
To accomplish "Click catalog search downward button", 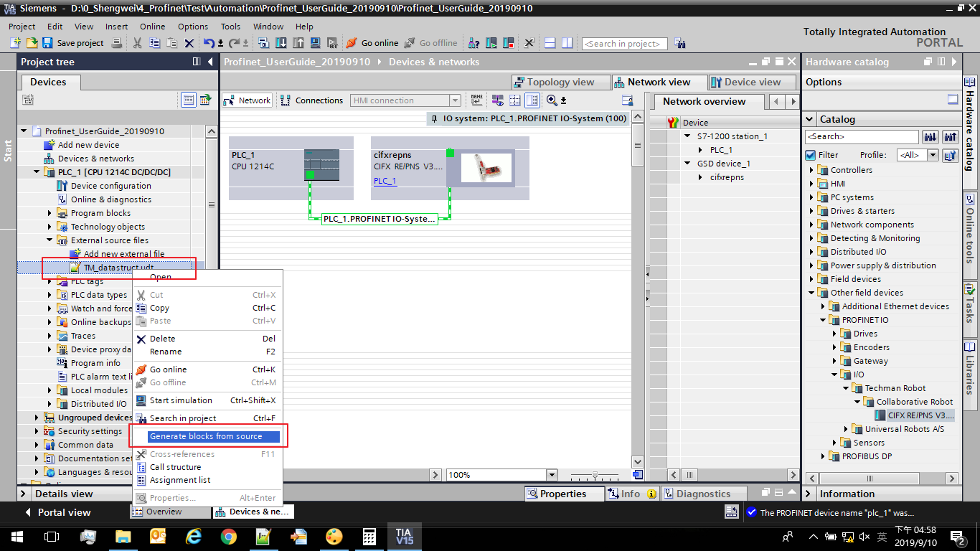I will coord(930,136).
